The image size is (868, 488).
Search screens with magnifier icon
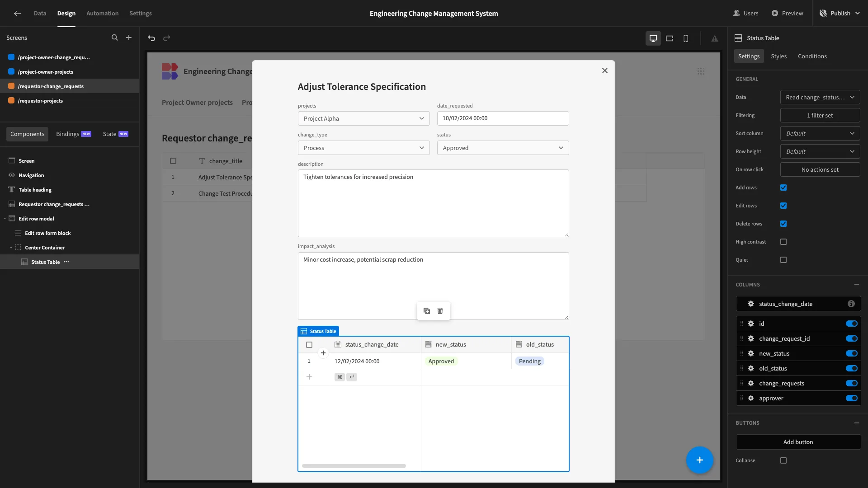(114, 38)
